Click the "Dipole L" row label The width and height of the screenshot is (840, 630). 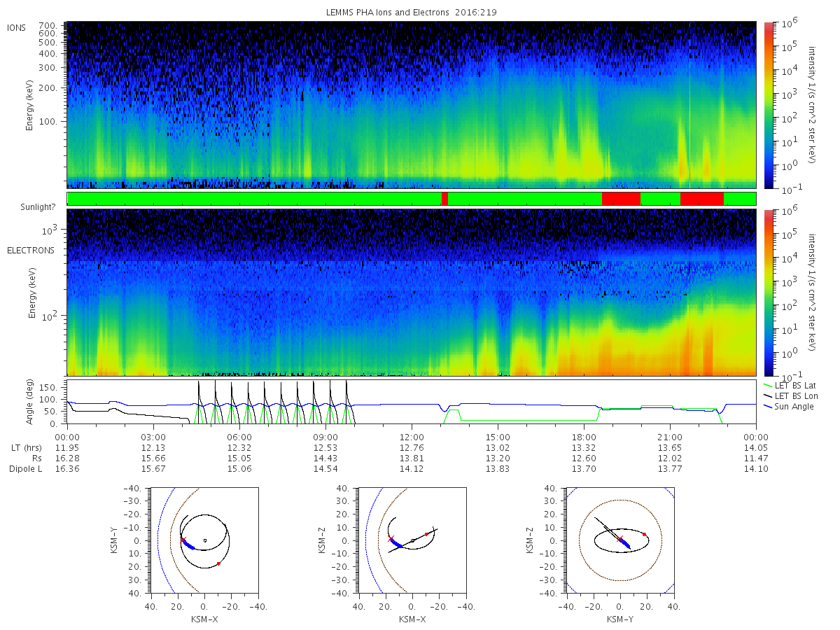25,469
